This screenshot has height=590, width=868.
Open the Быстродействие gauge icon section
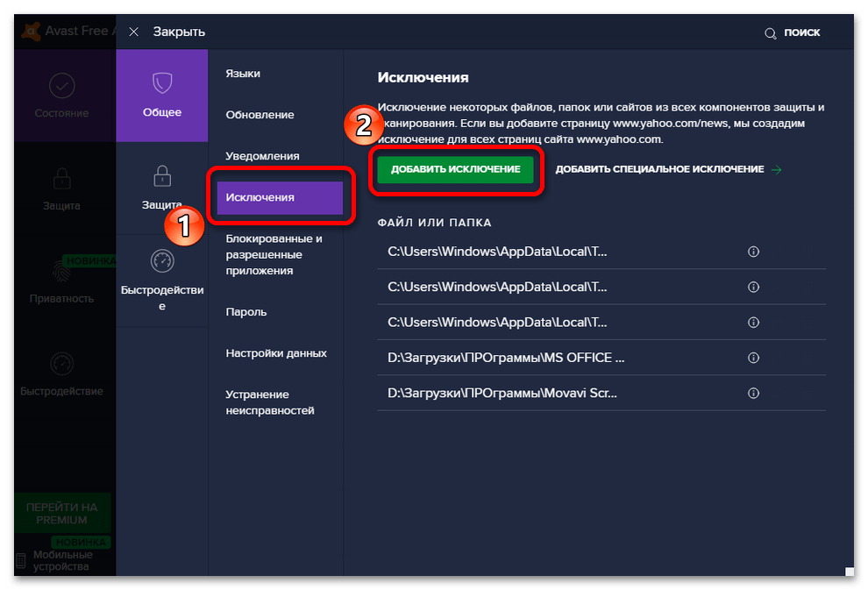click(x=162, y=260)
